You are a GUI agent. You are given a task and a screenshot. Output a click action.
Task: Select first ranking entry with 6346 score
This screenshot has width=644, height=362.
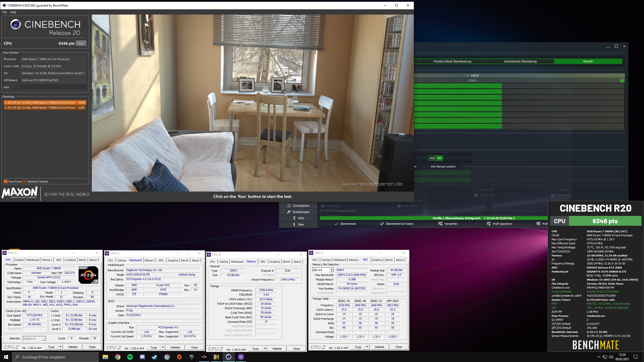tap(45, 103)
